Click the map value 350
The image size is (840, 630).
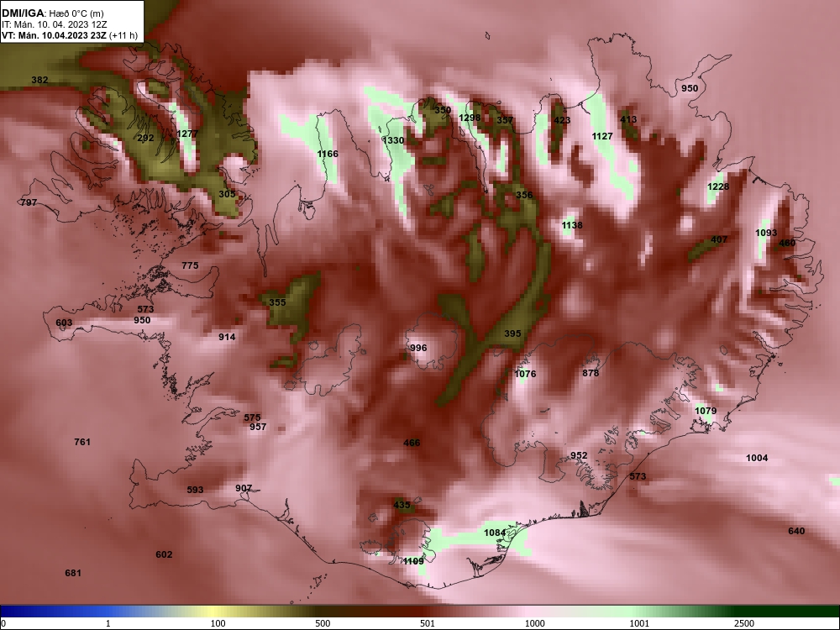(443, 110)
